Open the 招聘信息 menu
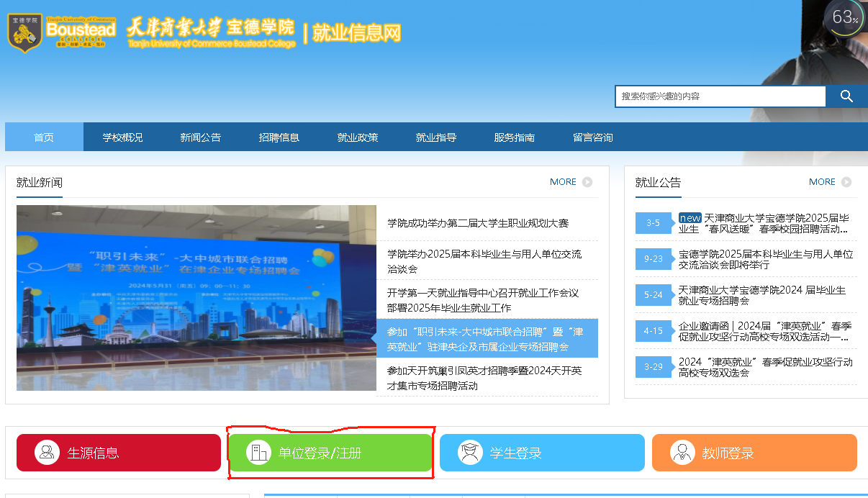The height and width of the screenshot is (498, 868). (x=279, y=137)
